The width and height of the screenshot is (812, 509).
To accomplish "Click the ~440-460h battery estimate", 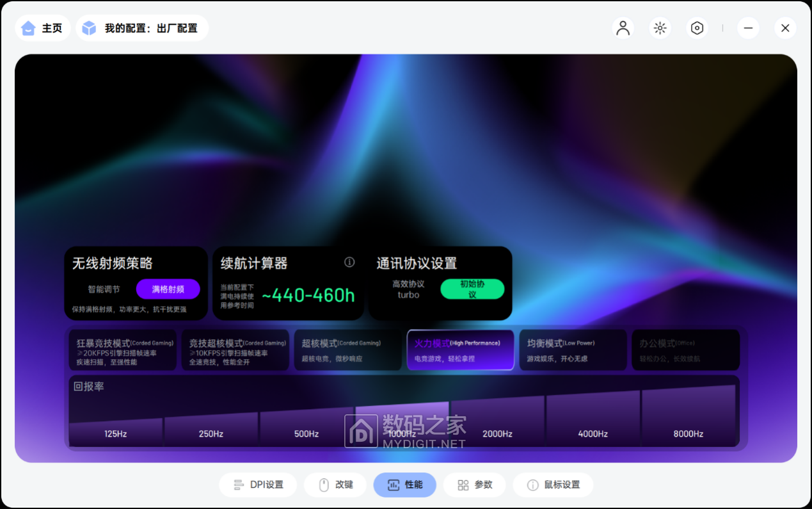I will (308, 295).
